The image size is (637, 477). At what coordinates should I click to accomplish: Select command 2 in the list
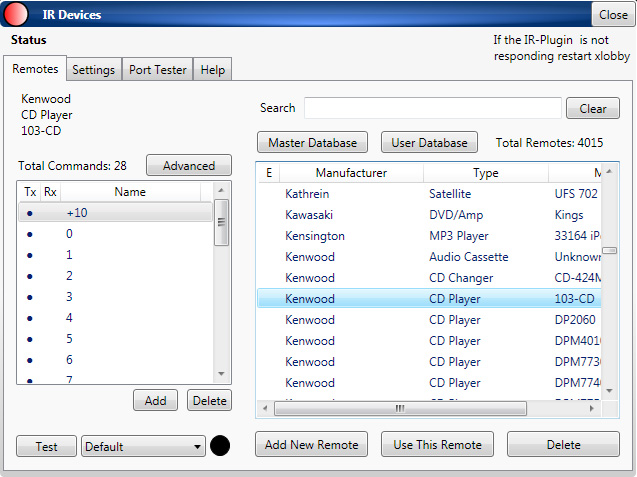tap(115, 276)
